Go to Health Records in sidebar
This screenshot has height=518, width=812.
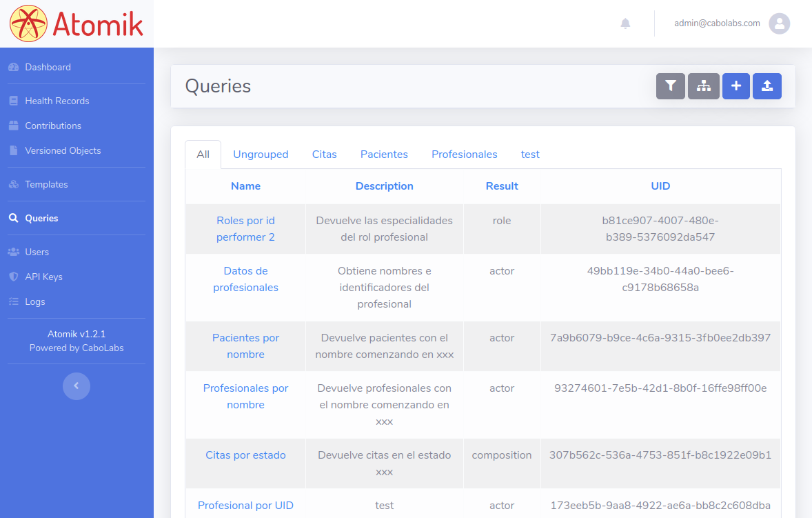pos(57,101)
